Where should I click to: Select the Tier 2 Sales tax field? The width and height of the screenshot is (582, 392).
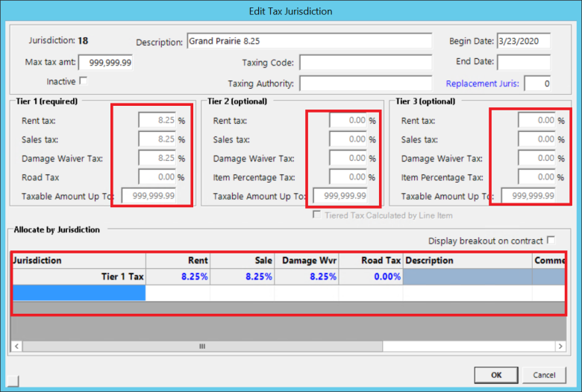348,139
